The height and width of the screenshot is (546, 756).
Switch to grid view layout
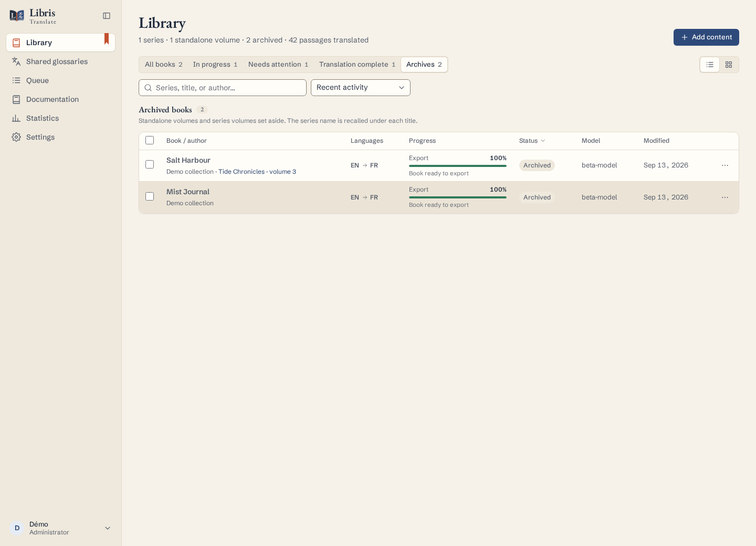point(729,65)
